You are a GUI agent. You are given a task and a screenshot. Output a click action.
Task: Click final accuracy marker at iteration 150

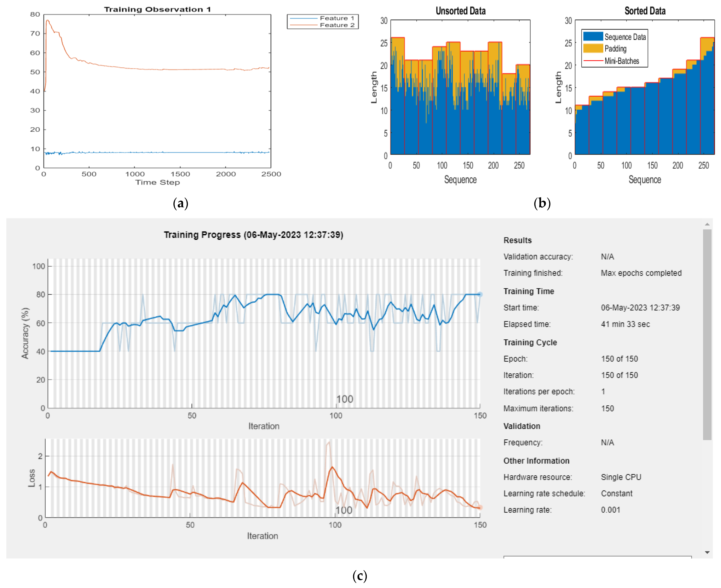coord(480,294)
